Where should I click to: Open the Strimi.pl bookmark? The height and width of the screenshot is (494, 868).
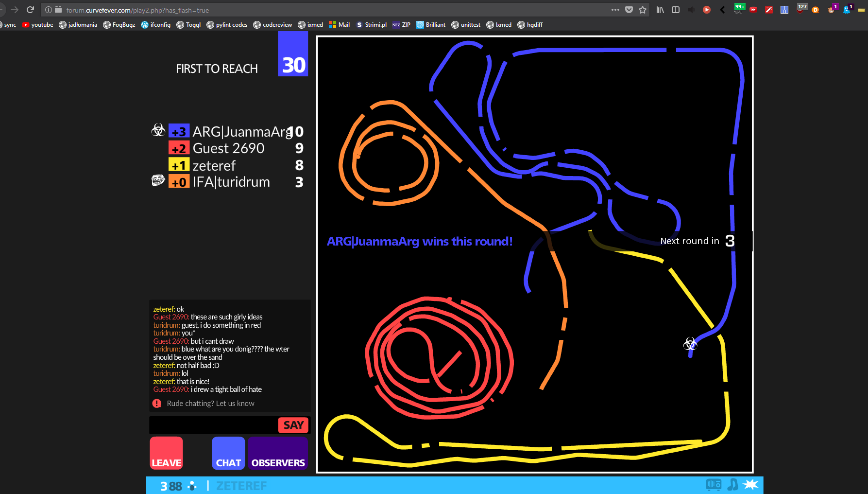pos(371,25)
